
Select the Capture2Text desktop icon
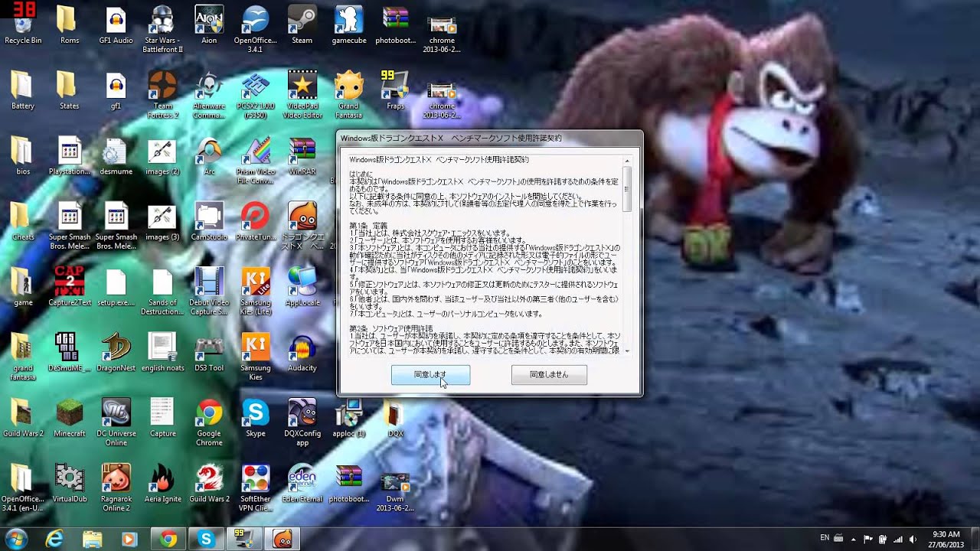tap(69, 287)
